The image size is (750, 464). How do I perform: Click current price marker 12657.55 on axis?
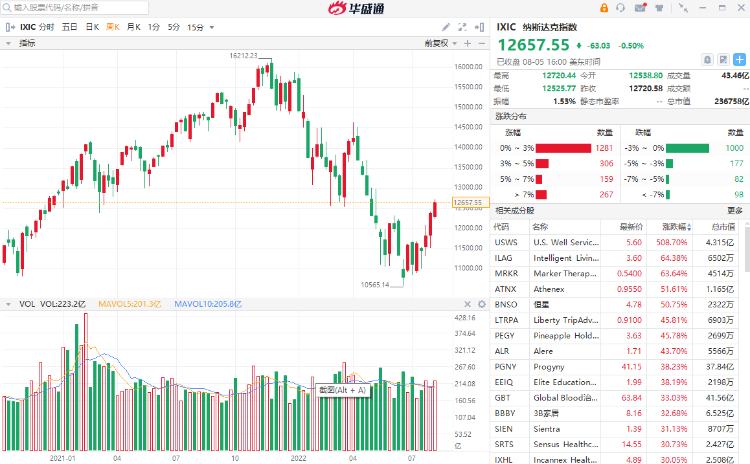click(x=471, y=202)
